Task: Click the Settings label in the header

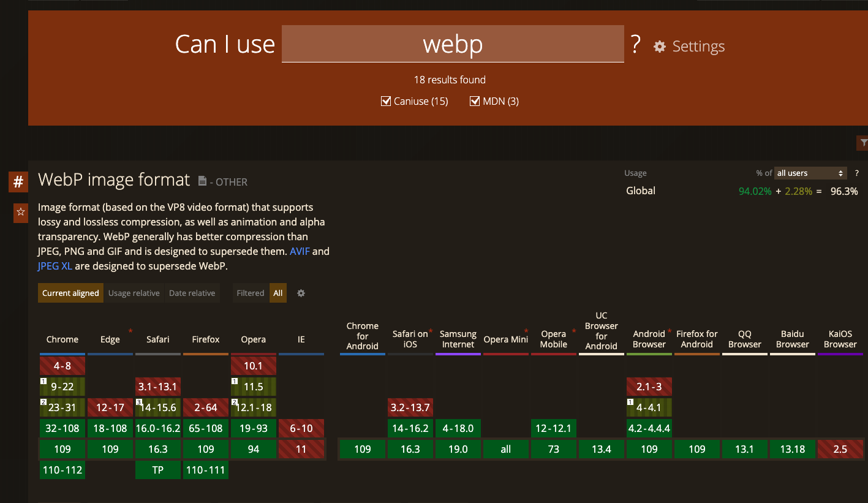Action: pyautogui.click(x=698, y=47)
